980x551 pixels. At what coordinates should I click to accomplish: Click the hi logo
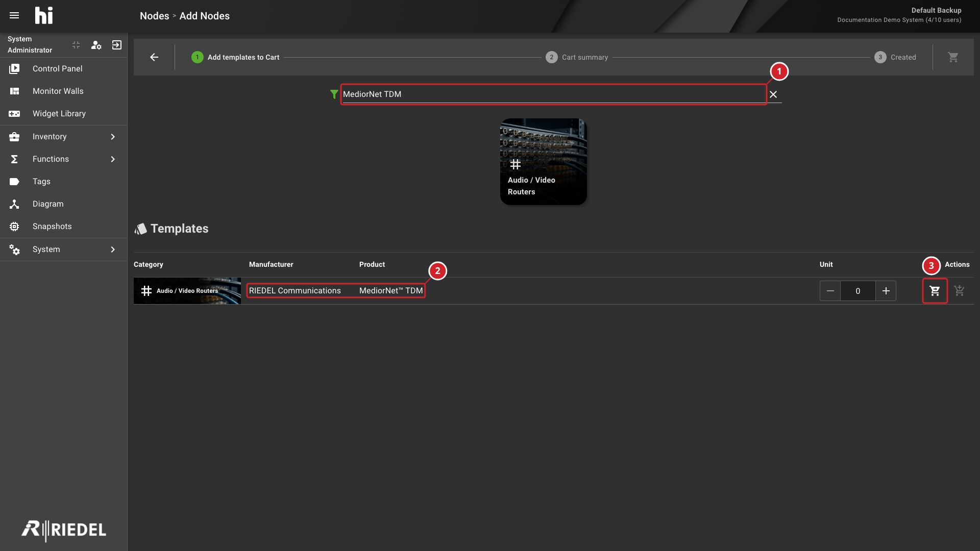click(44, 16)
